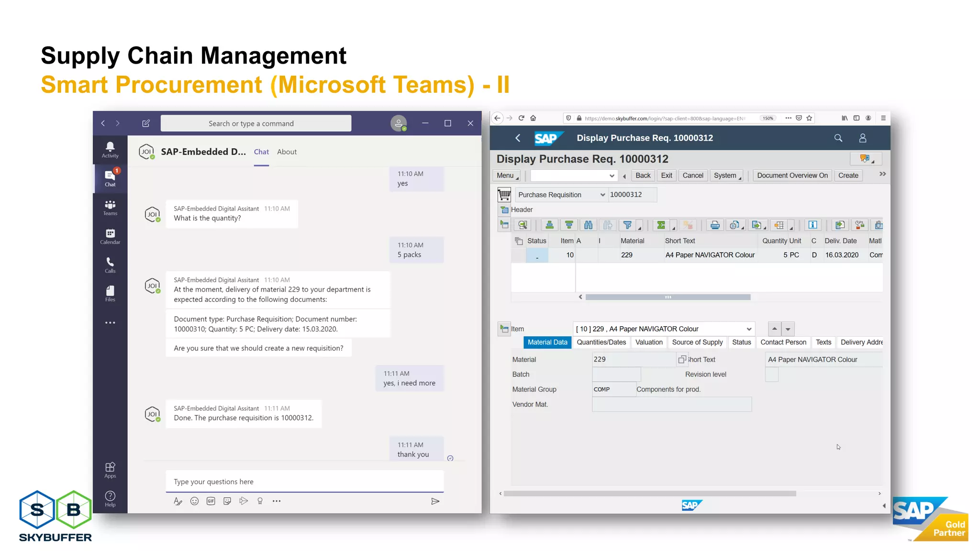Click the Create button in SAP
This screenshot has height=551, width=980.
coord(848,176)
